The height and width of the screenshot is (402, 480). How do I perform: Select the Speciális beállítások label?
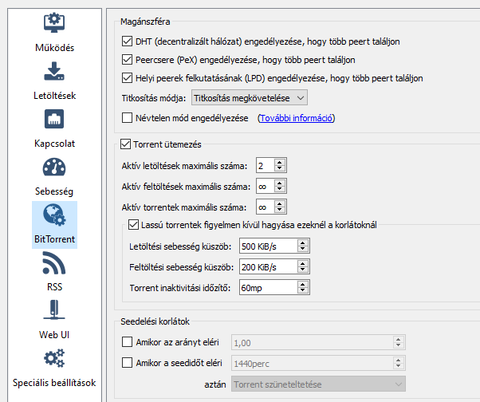(54, 383)
